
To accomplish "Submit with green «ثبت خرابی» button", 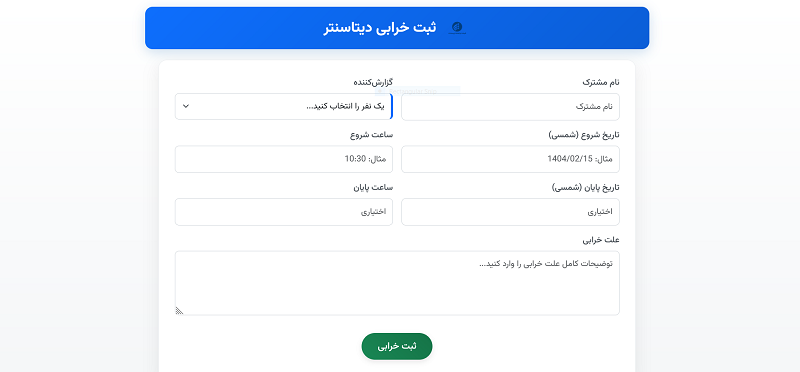I will tap(397, 346).
